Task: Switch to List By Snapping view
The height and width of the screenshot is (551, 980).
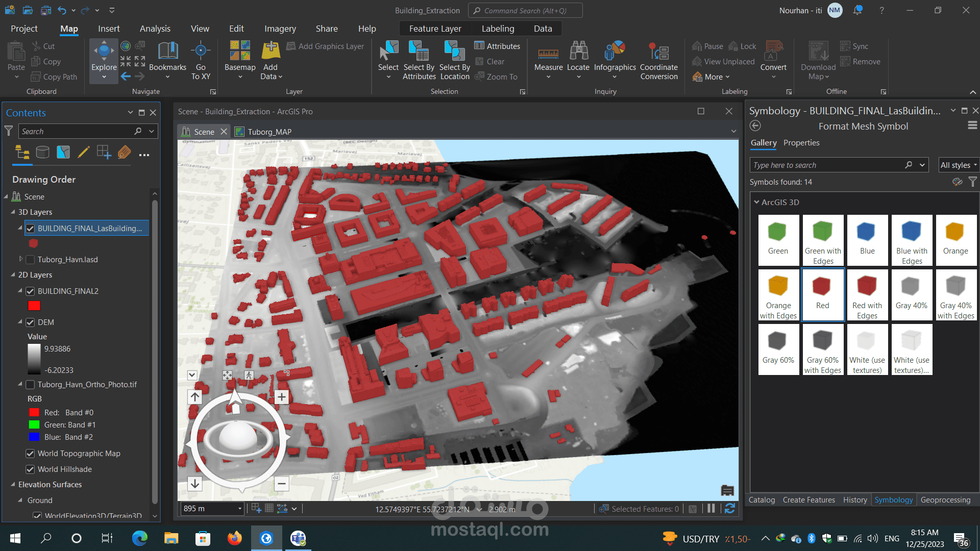Action: tap(104, 152)
